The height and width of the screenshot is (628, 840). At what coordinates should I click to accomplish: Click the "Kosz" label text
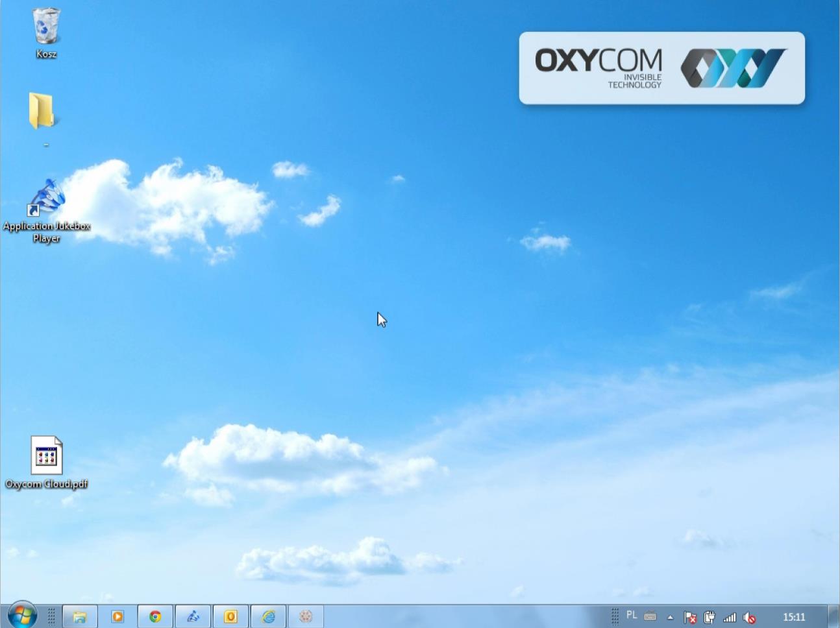coord(46,54)
